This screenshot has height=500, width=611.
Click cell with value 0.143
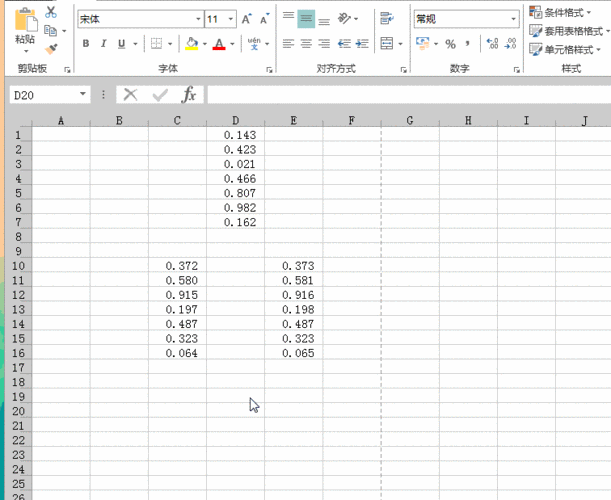click(x=235, y=135)
